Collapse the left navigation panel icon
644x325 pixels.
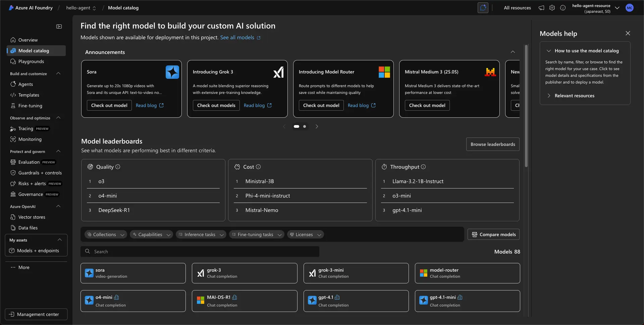click(x=59, y=26)
